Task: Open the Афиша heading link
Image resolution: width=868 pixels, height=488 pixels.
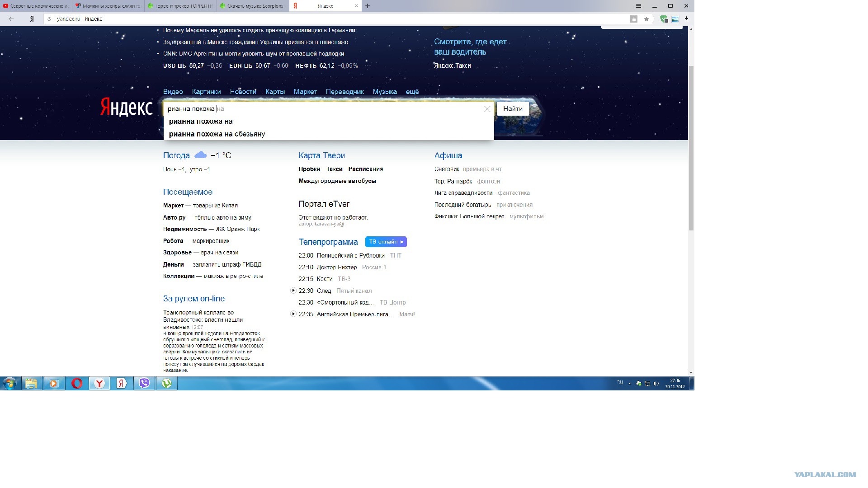Action: tap(448, 155)
